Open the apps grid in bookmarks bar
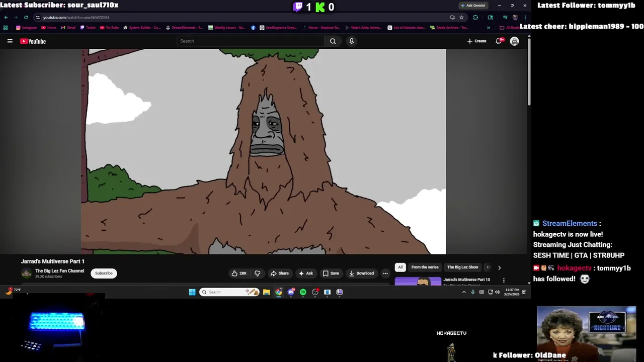This screenshot has height=362, width=644. pyautogui.click(x=6, y=28)
